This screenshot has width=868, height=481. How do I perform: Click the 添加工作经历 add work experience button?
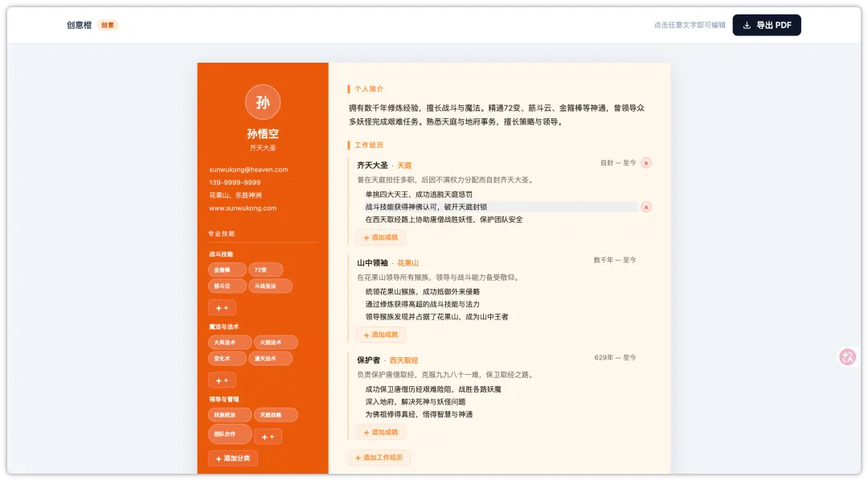pos(379,458)
